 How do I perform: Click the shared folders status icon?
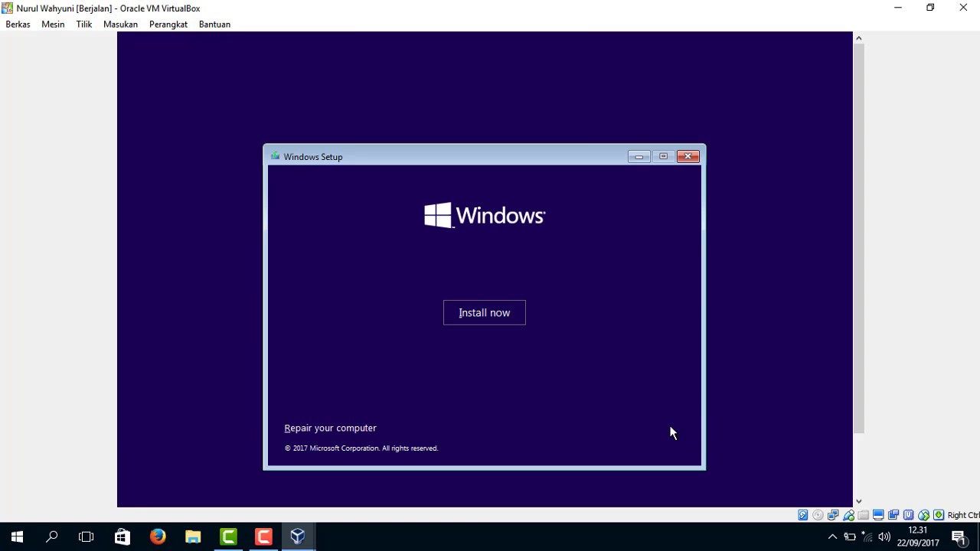point(863,515)
